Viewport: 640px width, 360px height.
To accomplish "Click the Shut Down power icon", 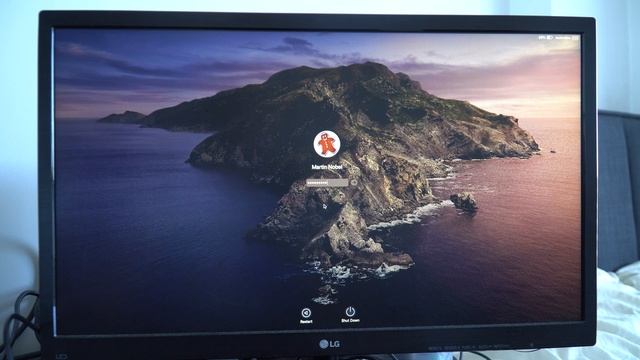I will 350,311.
